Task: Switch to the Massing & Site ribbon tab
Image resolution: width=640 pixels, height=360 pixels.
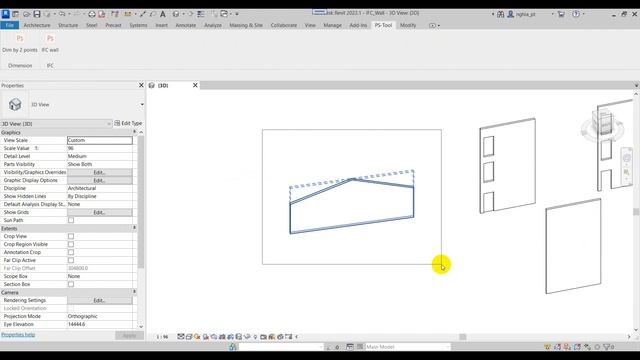Action: (x=246, y=25)
